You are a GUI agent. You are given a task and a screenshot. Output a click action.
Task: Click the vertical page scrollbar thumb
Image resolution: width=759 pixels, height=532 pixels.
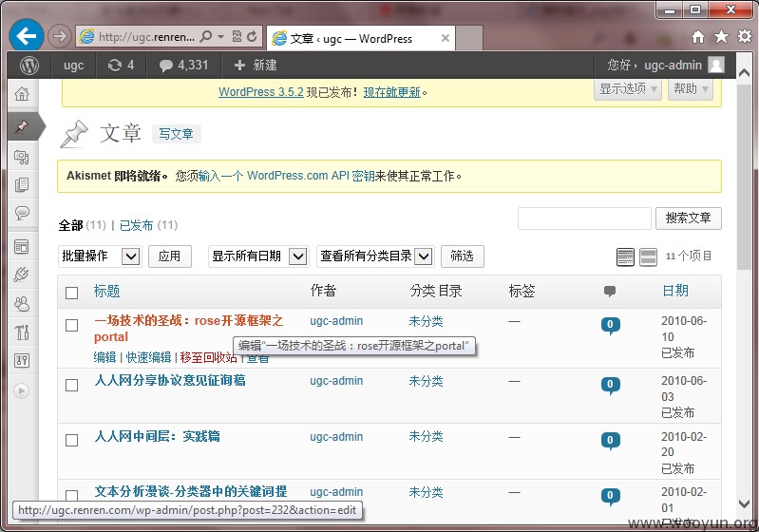[744, 177]
